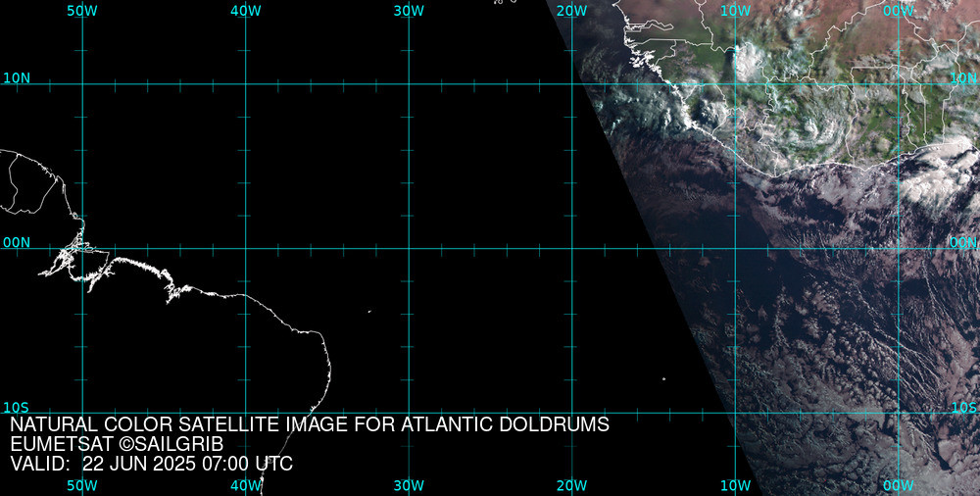
Task: Click the bottom 00W longitude label
Action: pos(899,485)
